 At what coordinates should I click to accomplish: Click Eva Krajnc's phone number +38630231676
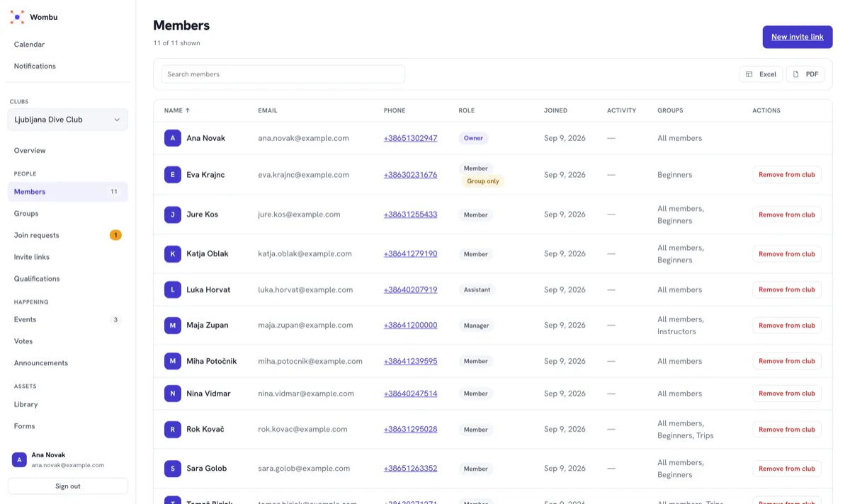click(410, 175)
